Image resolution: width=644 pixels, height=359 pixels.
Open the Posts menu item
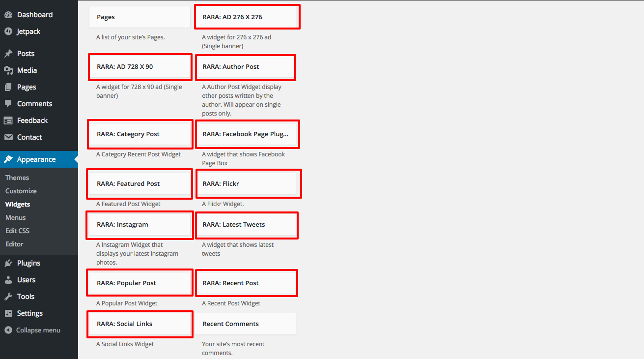[39, 54]
